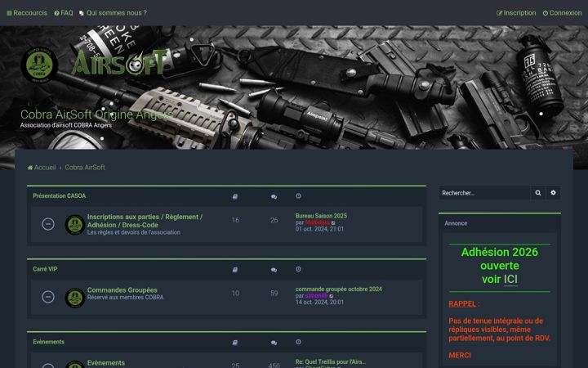Click the magnifier search button
The width and height of the screenshot is (588, 368).
(538, 193)
